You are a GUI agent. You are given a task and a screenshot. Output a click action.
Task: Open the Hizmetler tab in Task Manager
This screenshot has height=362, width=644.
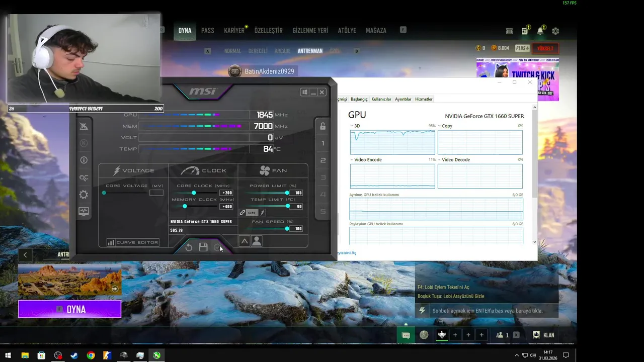coord(424,99)
